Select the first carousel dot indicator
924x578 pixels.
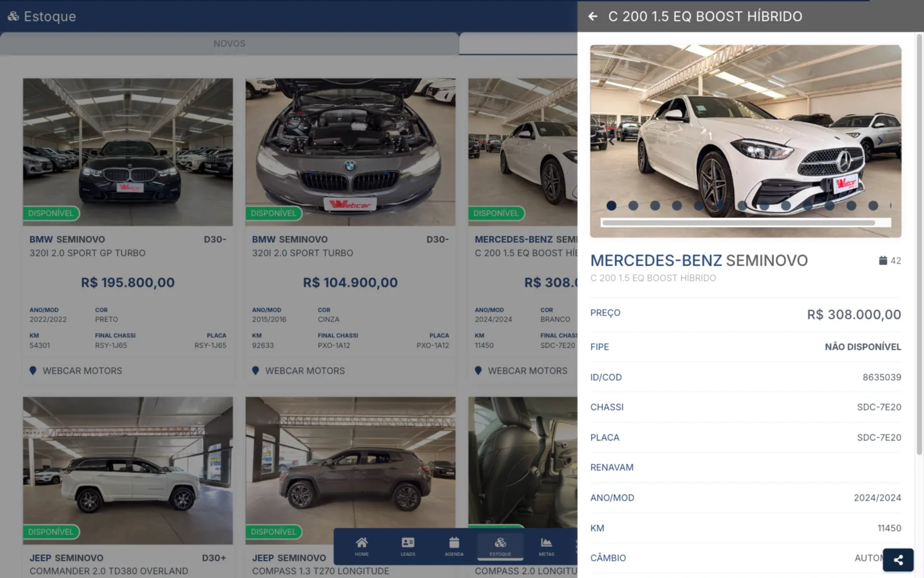612,205
